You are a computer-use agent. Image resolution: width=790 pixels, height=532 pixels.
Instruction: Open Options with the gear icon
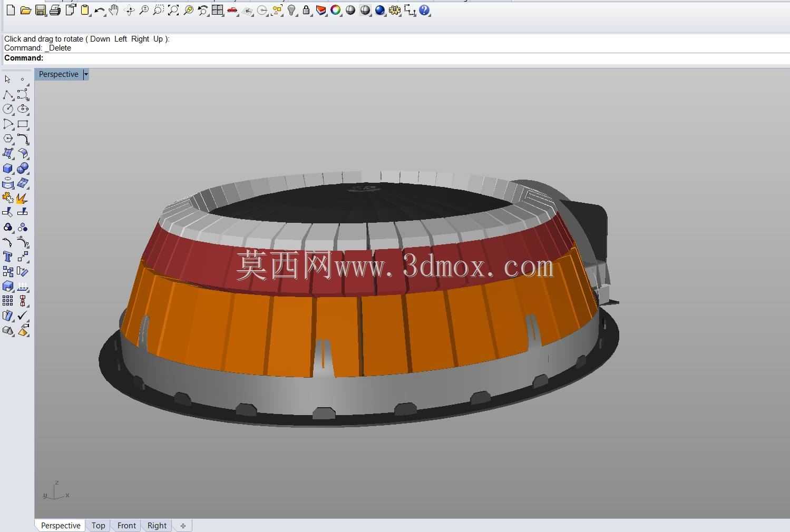pyautogui.click(x=395, y=10)
